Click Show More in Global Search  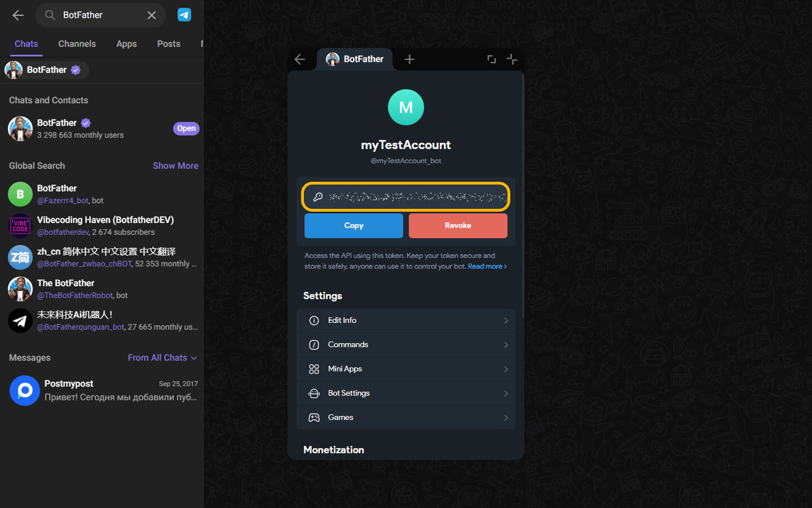pos(175,166)
